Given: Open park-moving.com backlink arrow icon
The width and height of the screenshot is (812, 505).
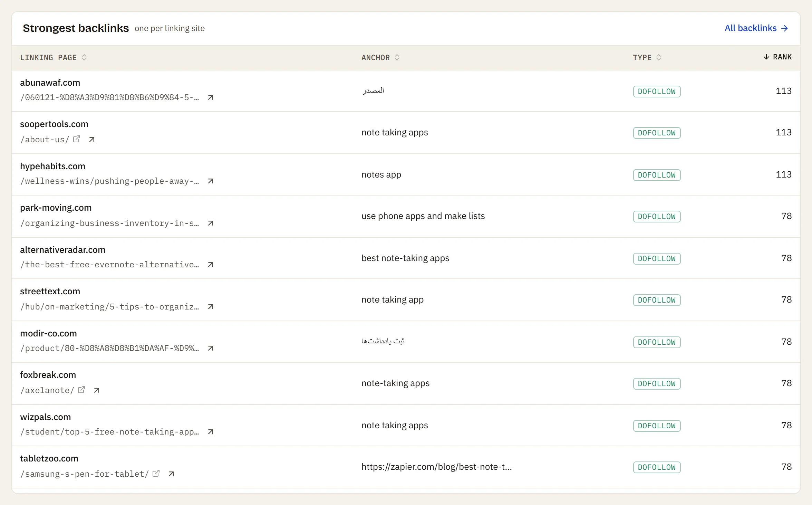Looking at the screenshot, I should pyautogui.click(x=211, y=223).
